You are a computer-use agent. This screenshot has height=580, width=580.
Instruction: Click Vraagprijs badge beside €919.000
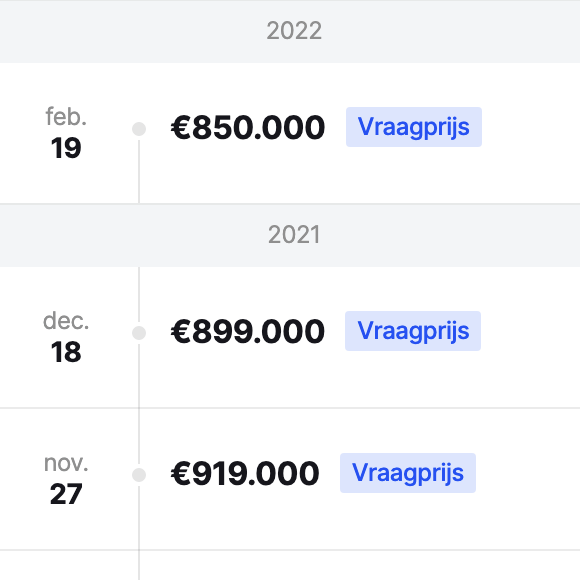pyautogui.click(x=408, y=473)
